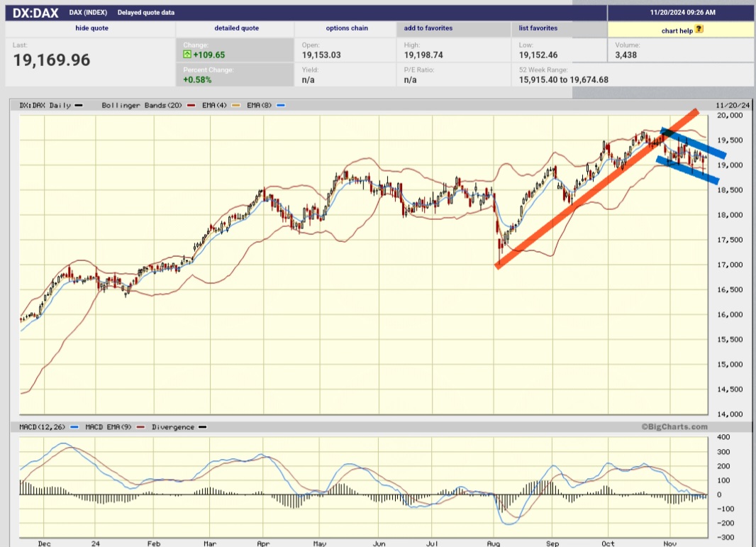Click the blue EMA(8) legend marker
756x547 pixels.
280,106
